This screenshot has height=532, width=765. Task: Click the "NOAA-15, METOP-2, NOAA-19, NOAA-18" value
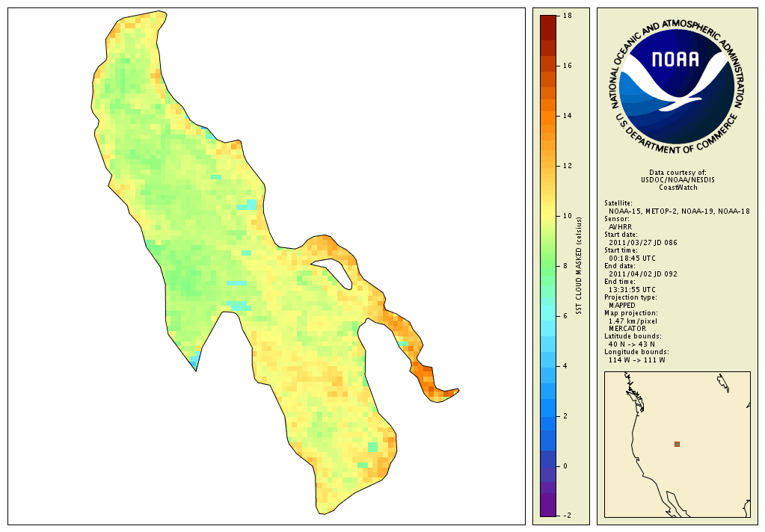pos(679,211)
